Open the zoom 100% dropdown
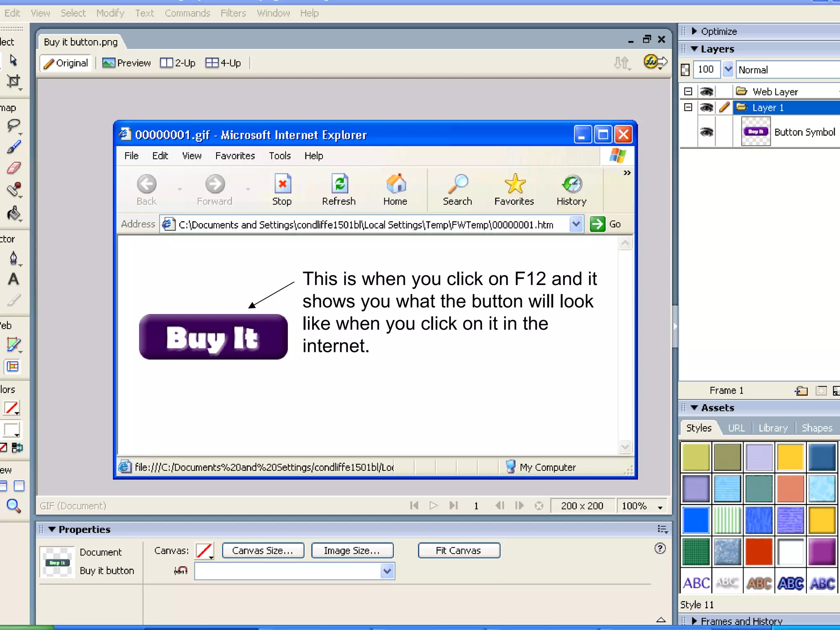Image resolution: width=840 pixels, height=630 pixels. [660, 507]
